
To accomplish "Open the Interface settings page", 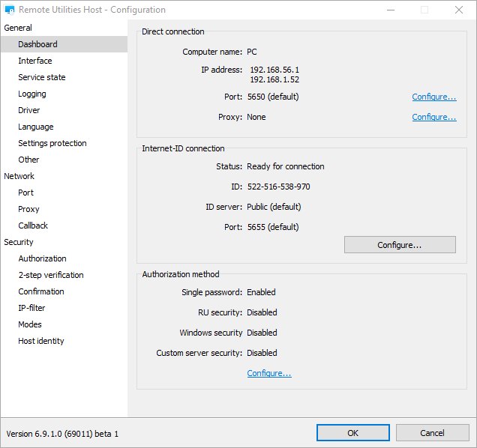I will click(x=35, y=61).
